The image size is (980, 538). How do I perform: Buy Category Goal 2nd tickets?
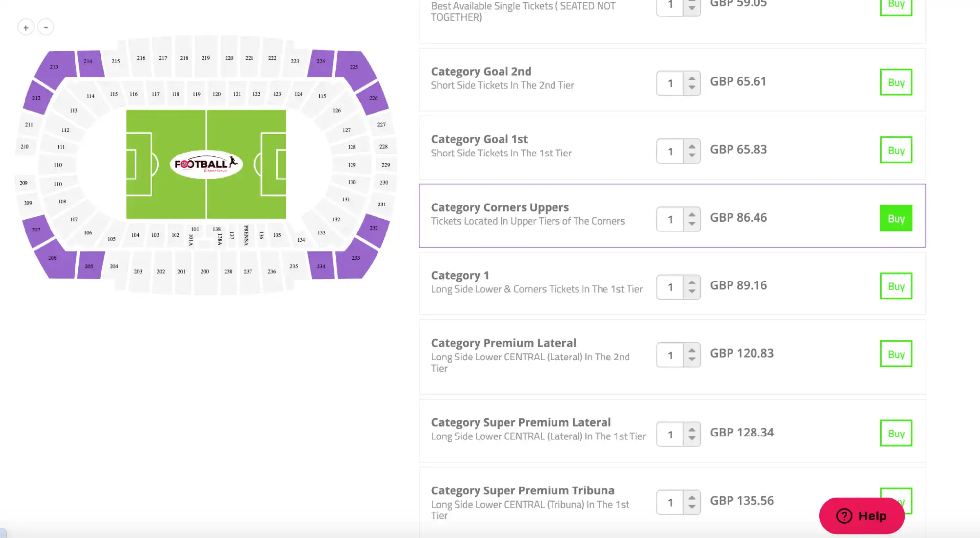[896, 82]
